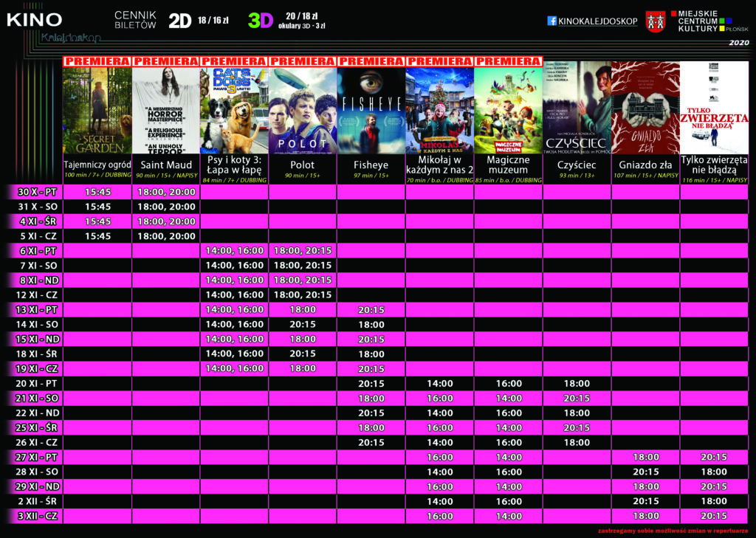Select the Czyściec 20:15 showtime on 21 XI
This screenshot has width=756, height=538.
point(577,399)
